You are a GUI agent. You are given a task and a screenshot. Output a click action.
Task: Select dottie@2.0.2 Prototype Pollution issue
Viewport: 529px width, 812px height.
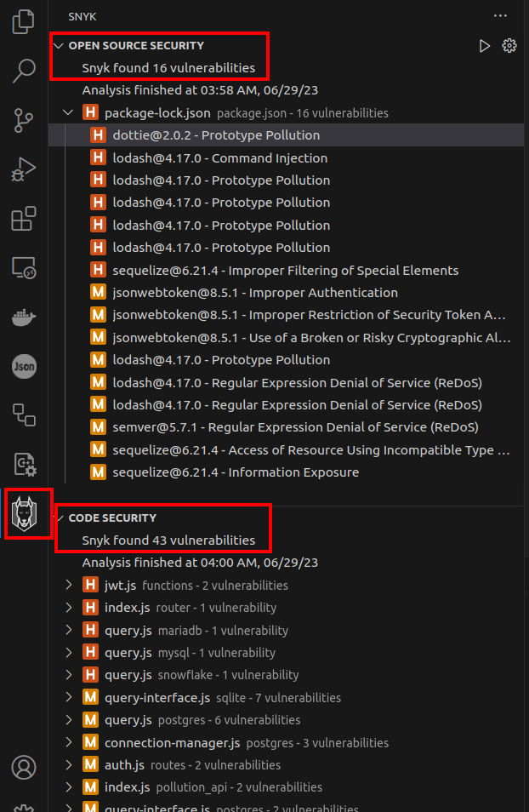(x=216, y=135)
